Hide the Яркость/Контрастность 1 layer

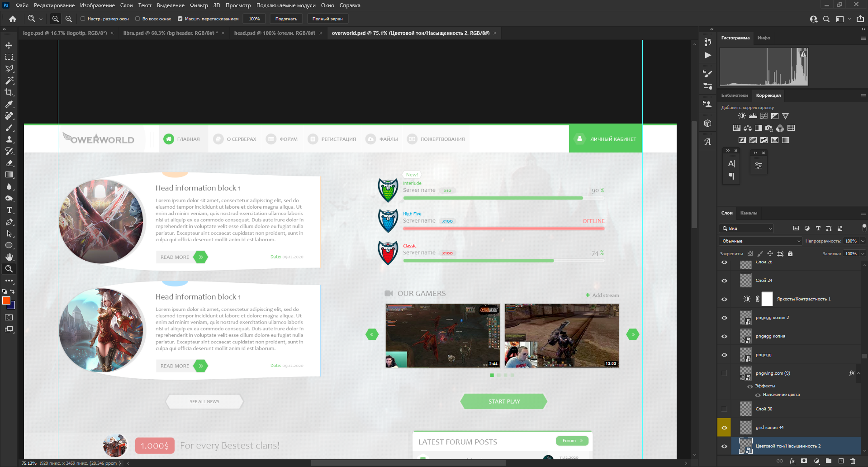click(x=724, y=299)
